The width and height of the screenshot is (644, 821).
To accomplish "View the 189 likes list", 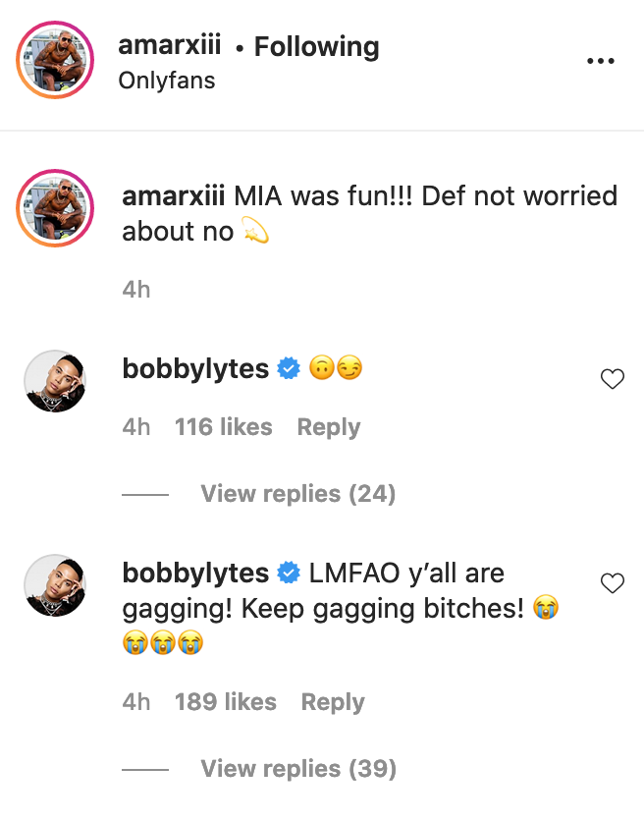I will (225, 702).
